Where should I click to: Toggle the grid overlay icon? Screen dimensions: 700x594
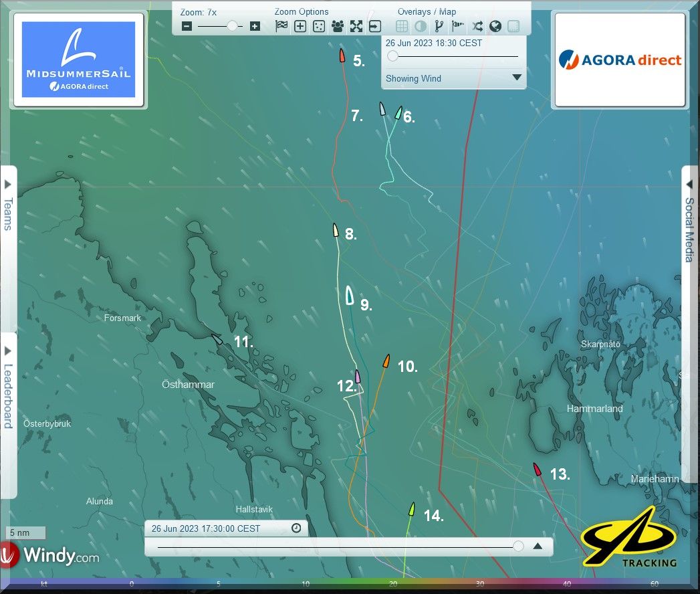pyautogui.click(x=402, y=27)
